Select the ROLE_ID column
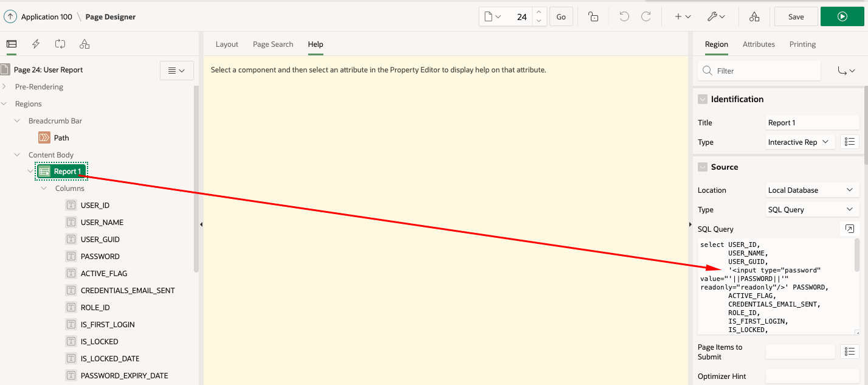This screenshot has height=385, width=868. 95,308
